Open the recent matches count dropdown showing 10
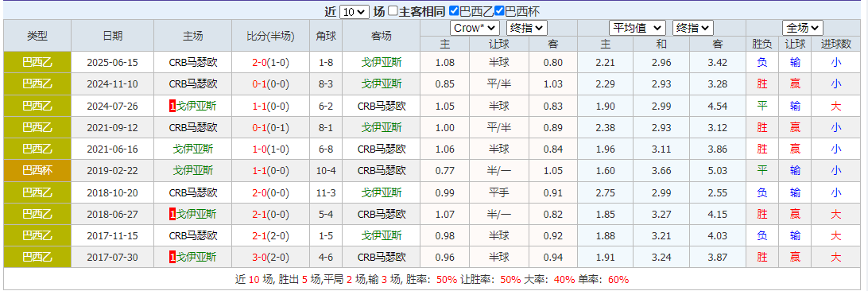The width and height of the screenshot is (868, 291). tap(355, 12)
